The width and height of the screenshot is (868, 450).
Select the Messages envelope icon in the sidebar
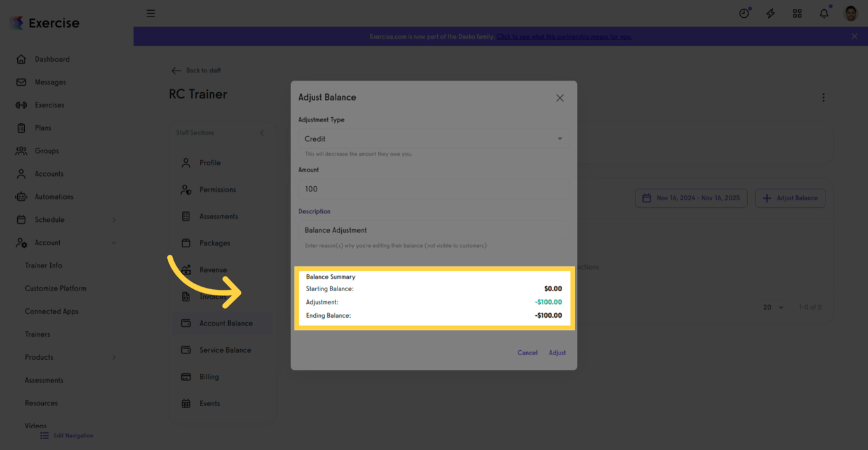(x=20, y=81)
